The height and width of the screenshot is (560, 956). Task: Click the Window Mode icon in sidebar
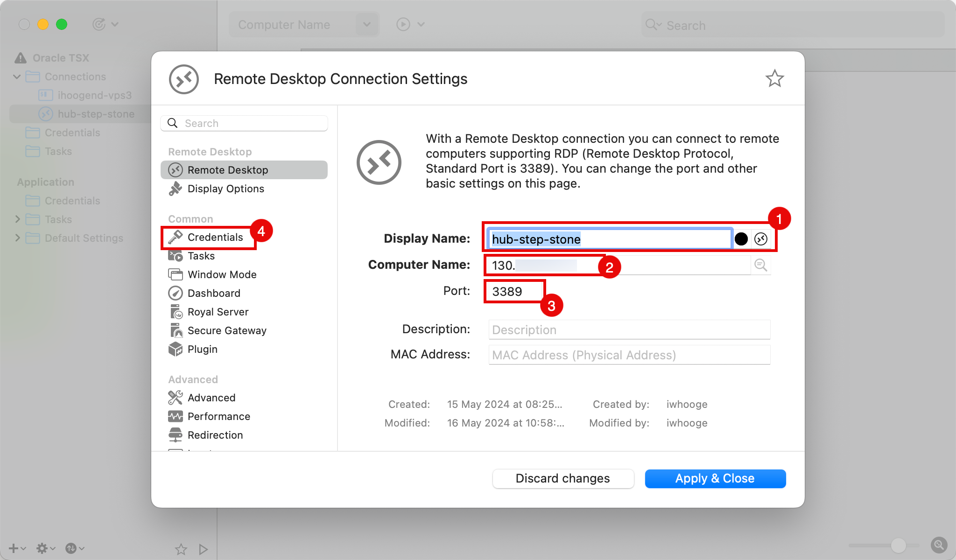click(x=175, y=273)
